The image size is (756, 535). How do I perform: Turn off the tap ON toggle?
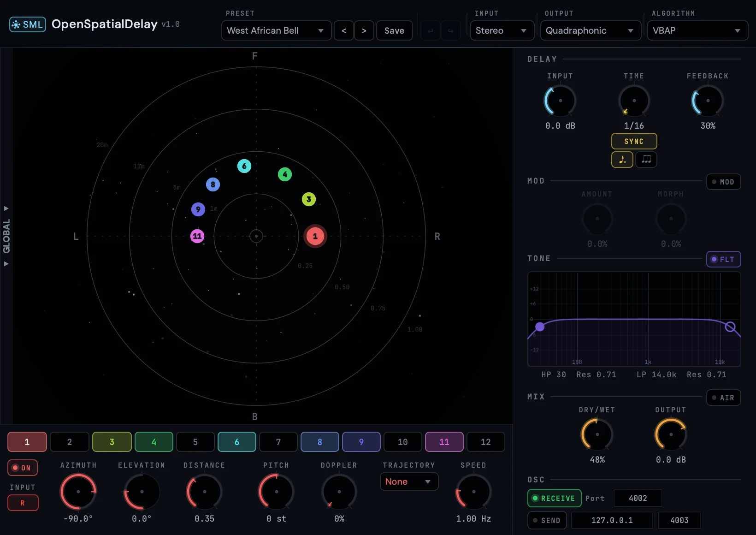[x=23, y=468]
